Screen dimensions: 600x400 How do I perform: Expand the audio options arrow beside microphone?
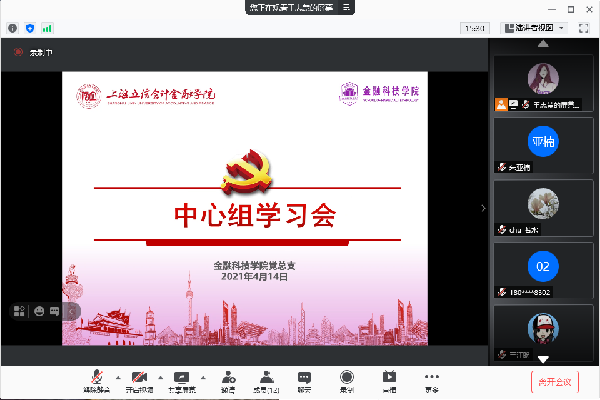coord(118,378)
